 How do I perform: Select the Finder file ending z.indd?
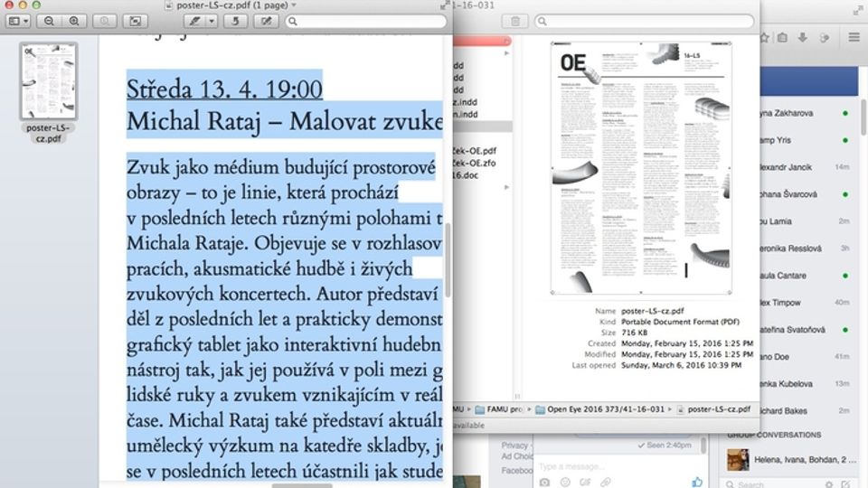pyautogui.click(x=465, y=102)
